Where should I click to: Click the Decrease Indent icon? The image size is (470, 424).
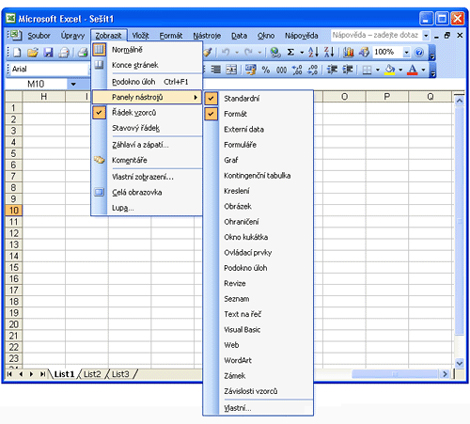click(x=332, y=69)
